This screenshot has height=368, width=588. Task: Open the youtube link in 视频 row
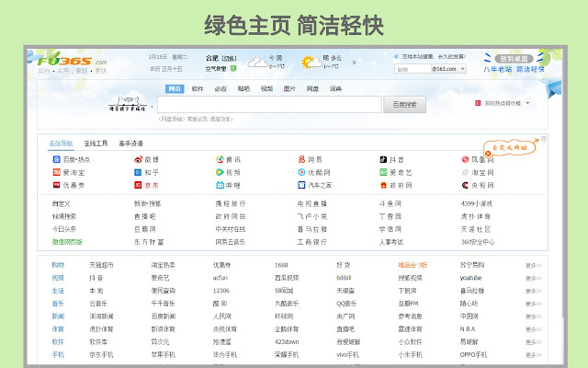tap(470, 278)
